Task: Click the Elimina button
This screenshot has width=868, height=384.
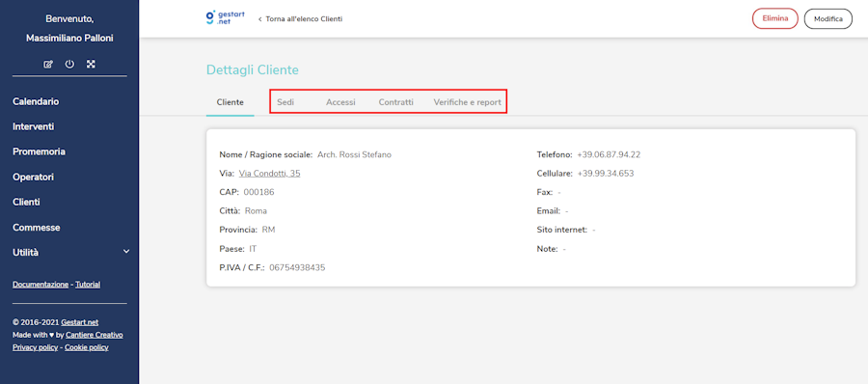Action: (775, 18)
